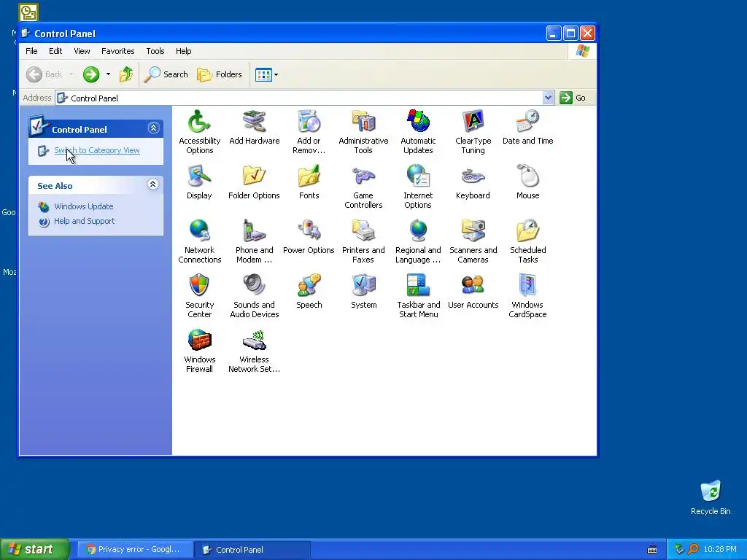Select Power Options icon
Viewport: 747px width, 560px height.
(309, 231)
